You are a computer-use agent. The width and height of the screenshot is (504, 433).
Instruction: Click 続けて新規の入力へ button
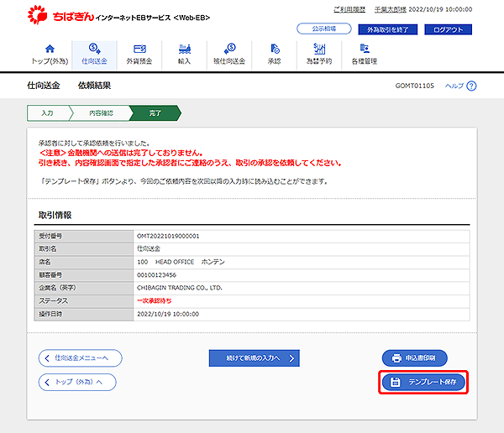(x=254, y=357)
